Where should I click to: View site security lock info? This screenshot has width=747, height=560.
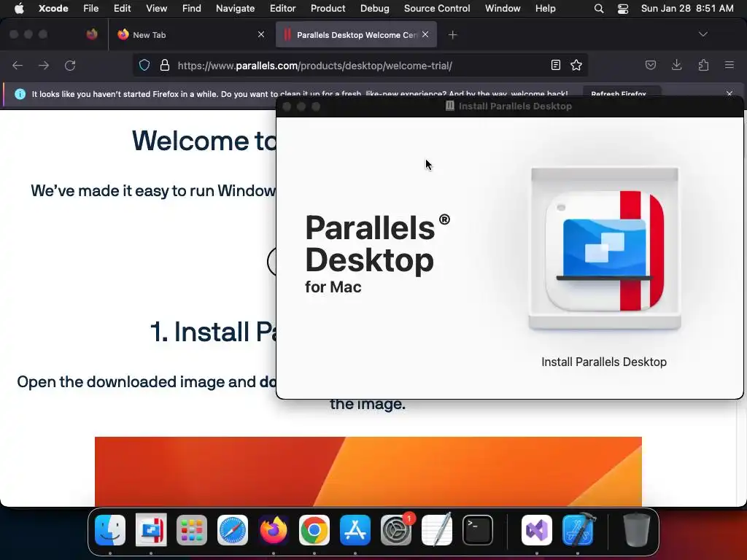click(x=164, y=65)
